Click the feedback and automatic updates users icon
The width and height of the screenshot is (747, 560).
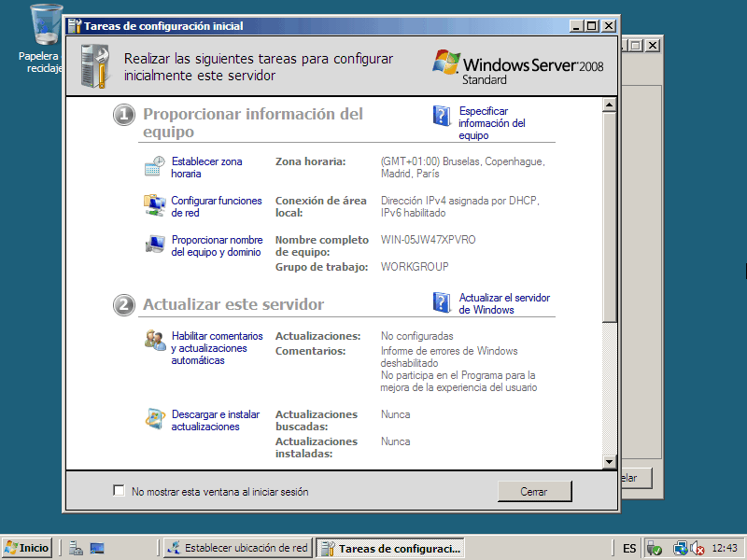pos(155,340)
